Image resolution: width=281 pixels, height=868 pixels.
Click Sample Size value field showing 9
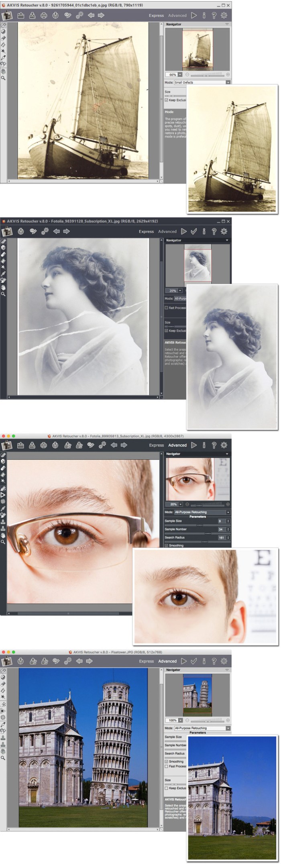point(222,521)
